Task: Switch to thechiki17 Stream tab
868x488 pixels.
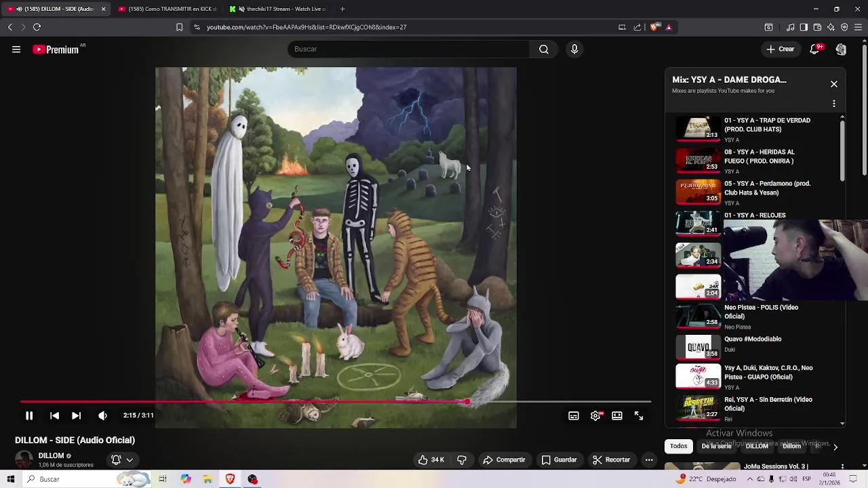Action: pyautogui.click(x=279, y=9)
